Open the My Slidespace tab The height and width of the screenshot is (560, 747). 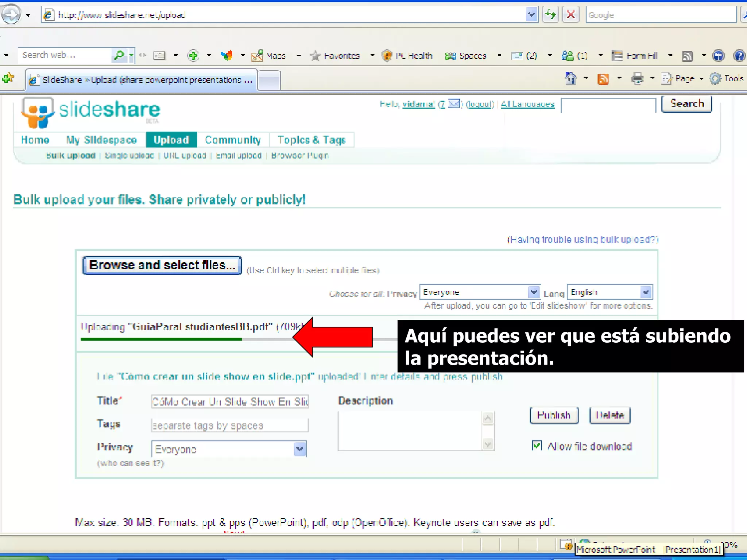(x=101, y=140)
